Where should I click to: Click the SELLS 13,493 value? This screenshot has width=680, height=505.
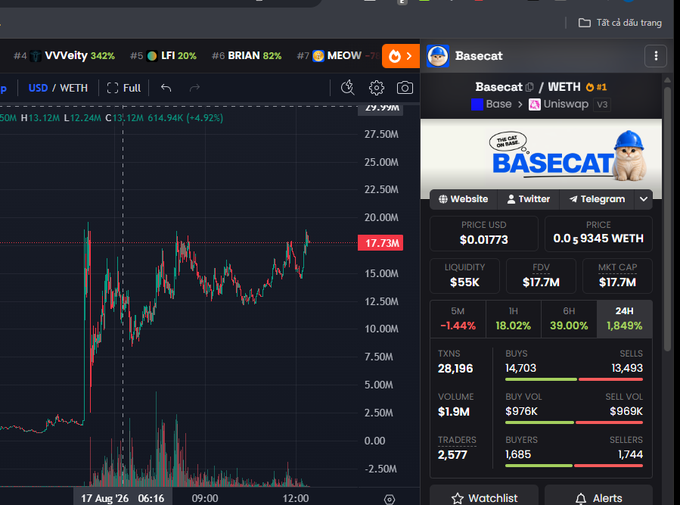tap(627, 368)
